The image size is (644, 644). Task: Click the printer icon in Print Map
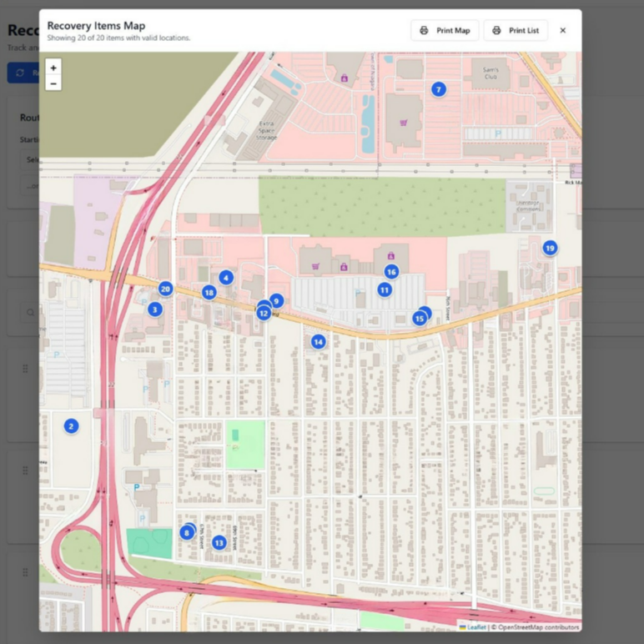[x=424, y=30]
